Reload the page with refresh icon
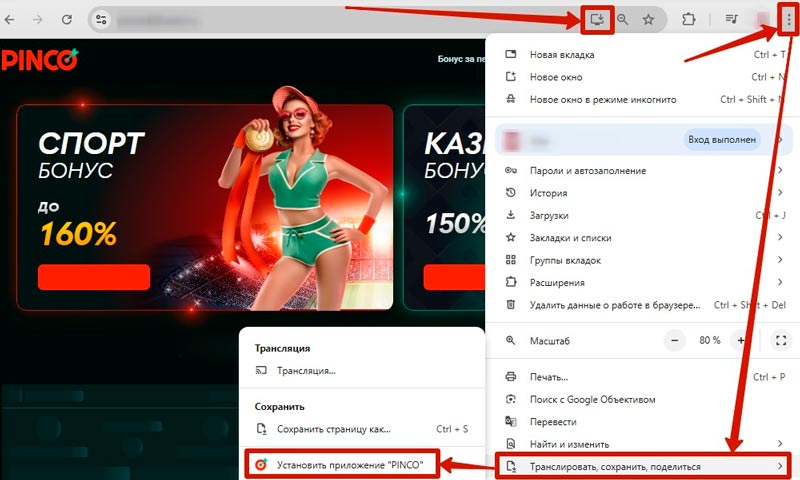This screenshot has width=800, height=480. tap(67, 19)
